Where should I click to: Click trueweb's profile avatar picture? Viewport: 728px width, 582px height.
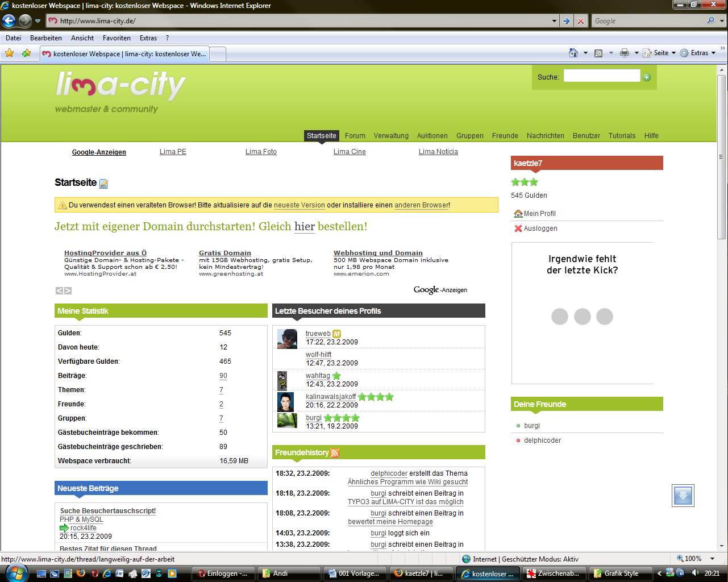click(287, 338)
